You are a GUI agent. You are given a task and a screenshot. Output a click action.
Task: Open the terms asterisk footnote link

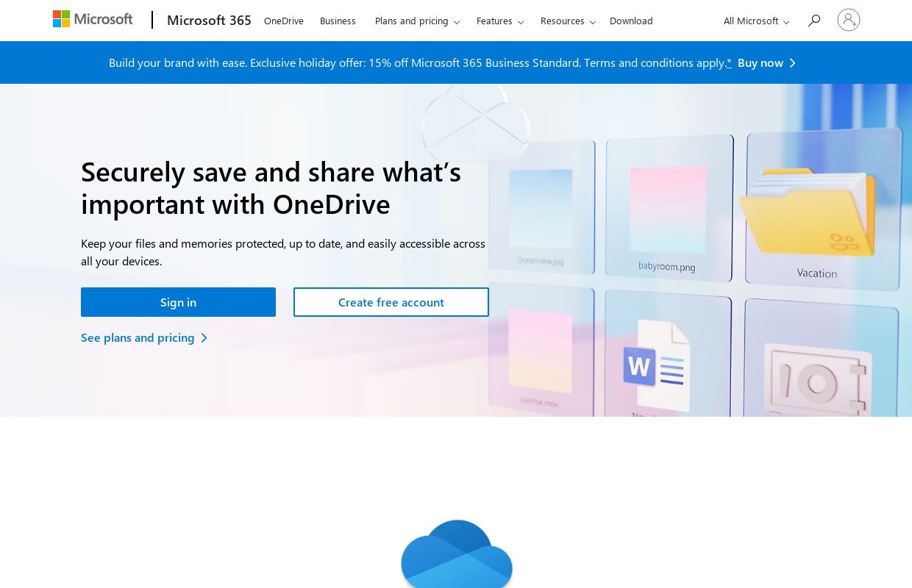coord(729,62)
